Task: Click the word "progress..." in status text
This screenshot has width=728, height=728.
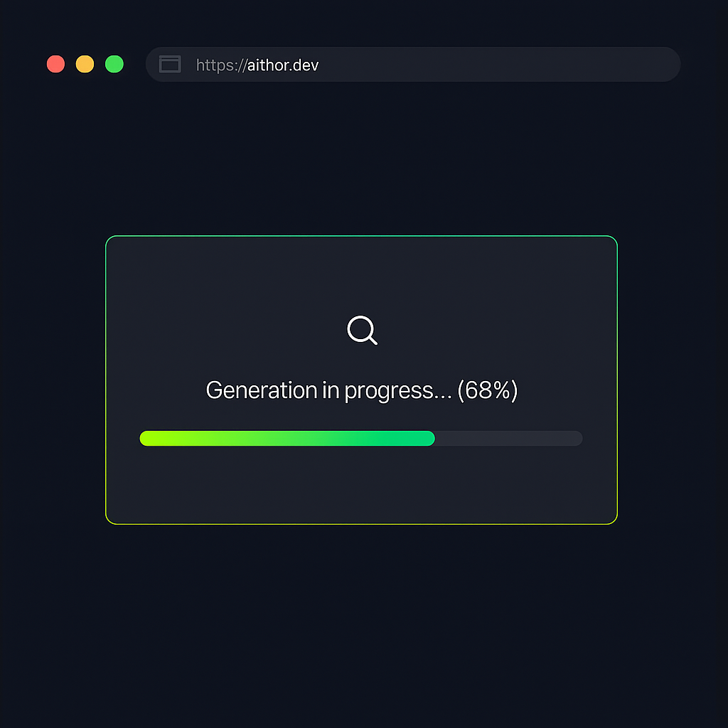Action: [x=398, y=391]
